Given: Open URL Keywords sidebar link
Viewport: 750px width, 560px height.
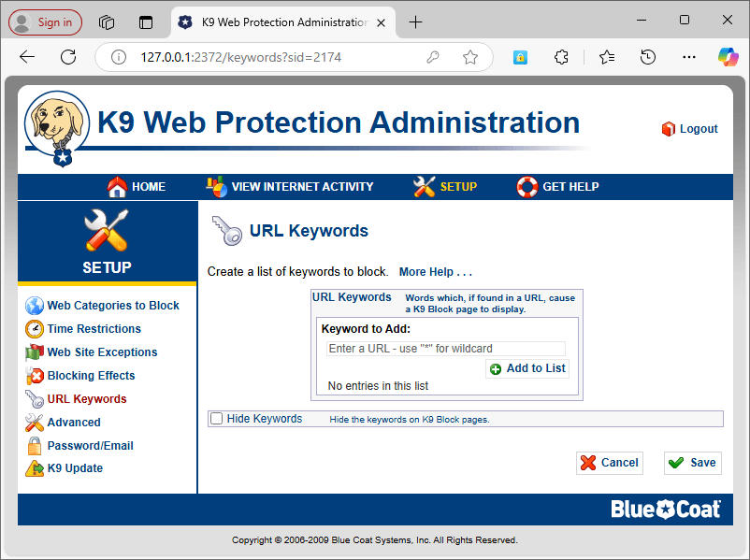Looking at the screenshot, I should point(87,399).
